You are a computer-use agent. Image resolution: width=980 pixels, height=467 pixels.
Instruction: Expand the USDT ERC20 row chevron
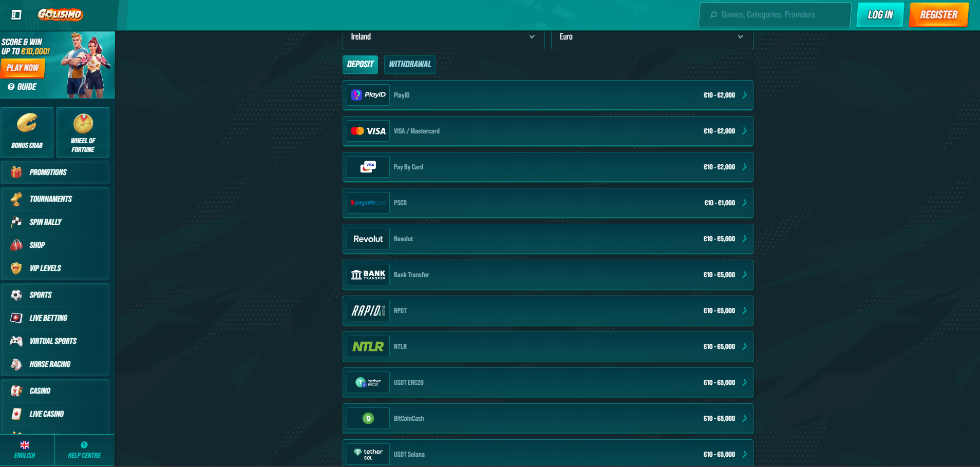744,382
